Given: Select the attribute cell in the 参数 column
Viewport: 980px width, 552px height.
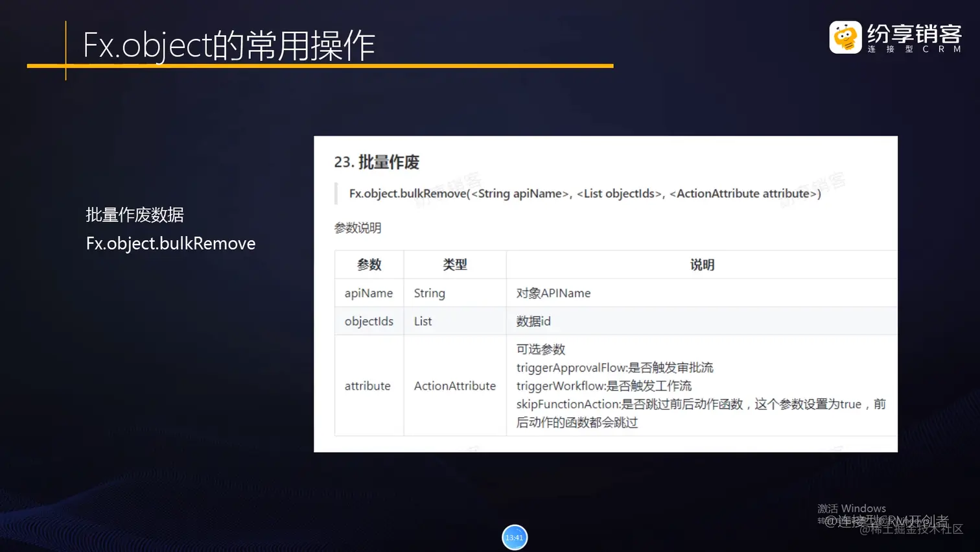Looking at the screenshot, I should (369, 386).
